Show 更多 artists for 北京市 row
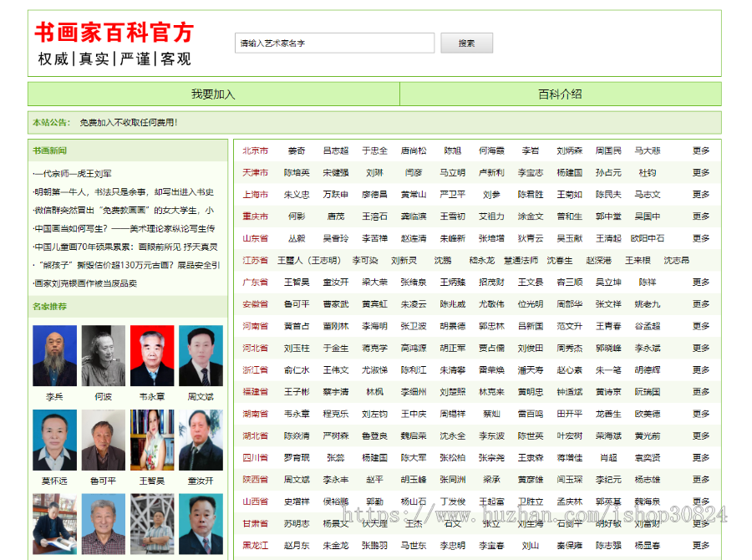This screenshot has height=560, width=752. (701, 150)
